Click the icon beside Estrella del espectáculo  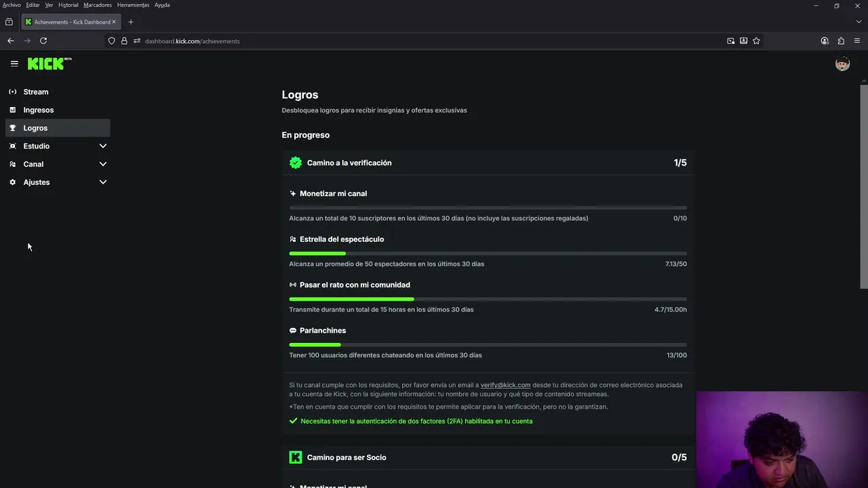tap(293, 239)
